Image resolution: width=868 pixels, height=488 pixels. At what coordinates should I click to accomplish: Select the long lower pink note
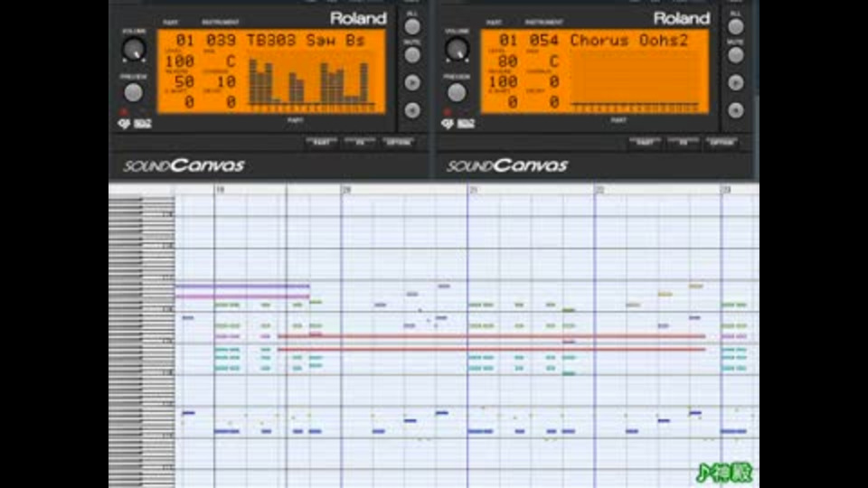click(242, 296)
